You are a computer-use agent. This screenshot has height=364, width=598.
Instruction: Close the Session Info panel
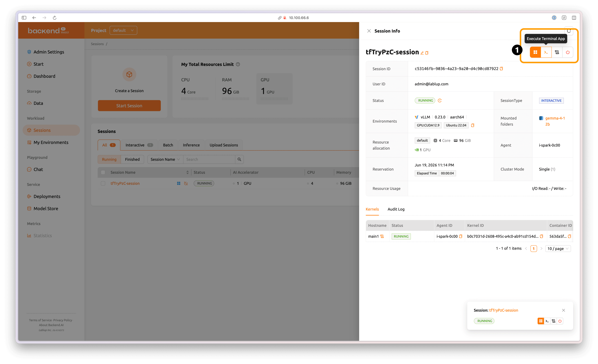click(369, 31)
